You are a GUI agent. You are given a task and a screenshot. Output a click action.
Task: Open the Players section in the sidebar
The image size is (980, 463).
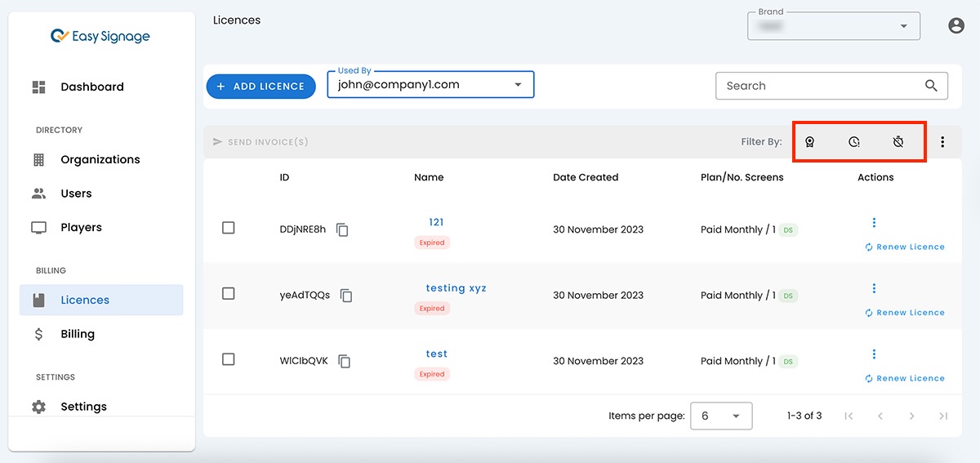coord(81,227)
